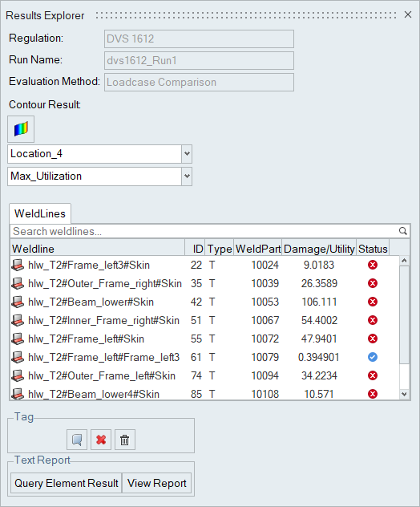420x507 pixels.
Task: Click weld icon beside hlw_T2#Frame_left3#Skin
Action: pyautogui.click(x=18, y=266)
